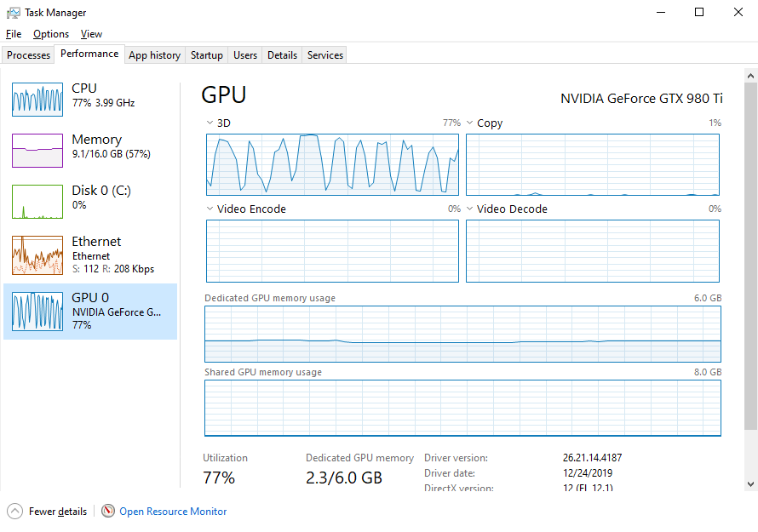
Task: Switch to the Processes tab
Action: [29, 55]
